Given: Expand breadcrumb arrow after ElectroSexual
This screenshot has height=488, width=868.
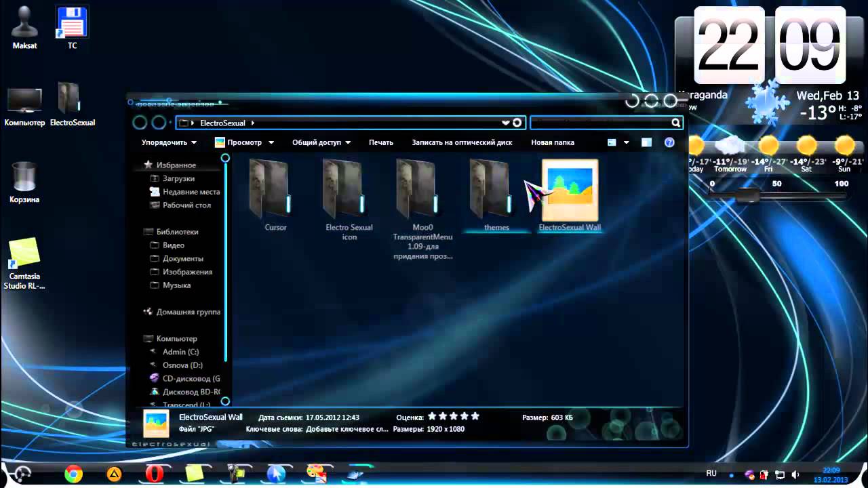Looking at the screenshot, I should [253, 123].
